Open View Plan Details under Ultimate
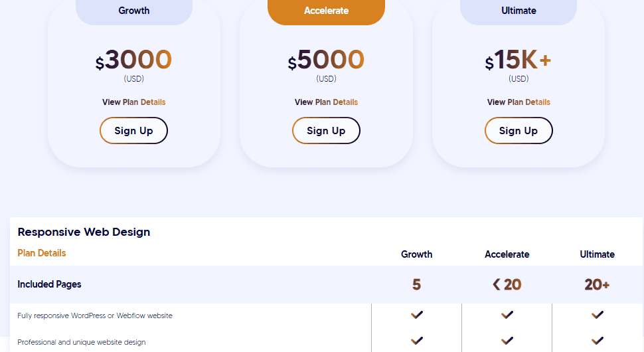The width and height of the screenshot is (644, 352). tap(519, 102)
